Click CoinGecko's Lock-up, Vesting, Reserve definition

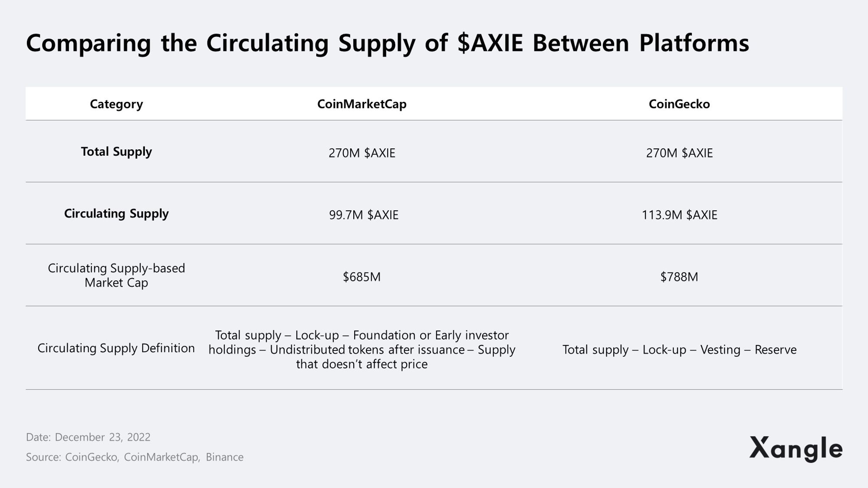click(679, 350)
